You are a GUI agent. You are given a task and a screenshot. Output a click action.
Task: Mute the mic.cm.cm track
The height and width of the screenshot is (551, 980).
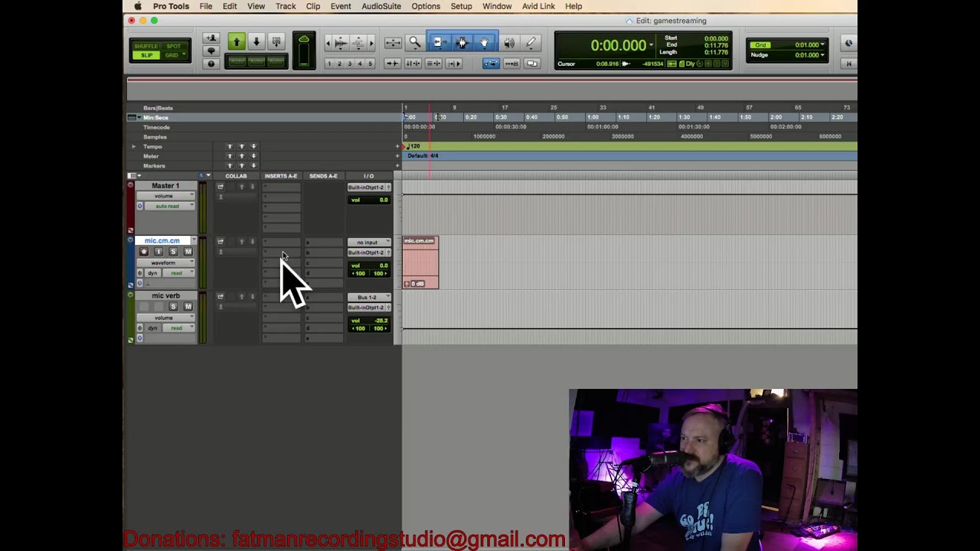pyautogui.click(x=188, y=252)
